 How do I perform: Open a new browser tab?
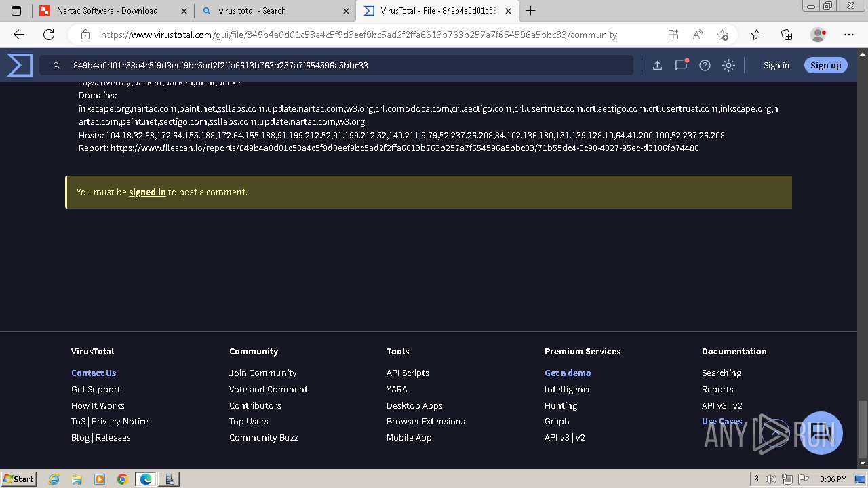530,11
